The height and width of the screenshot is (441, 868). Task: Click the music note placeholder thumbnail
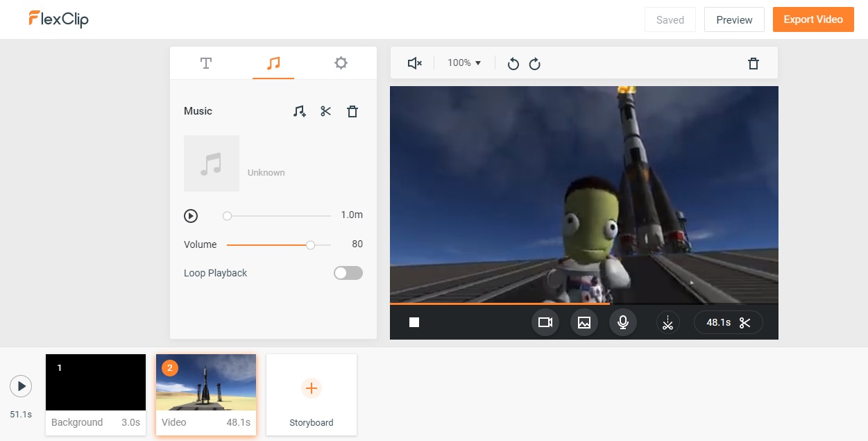tap(212, 163)
